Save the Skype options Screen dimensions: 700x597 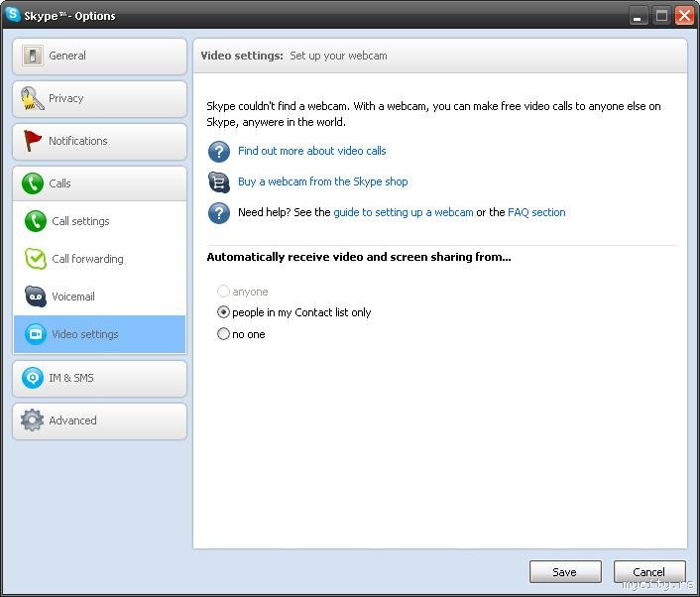[x=565, y=572]
